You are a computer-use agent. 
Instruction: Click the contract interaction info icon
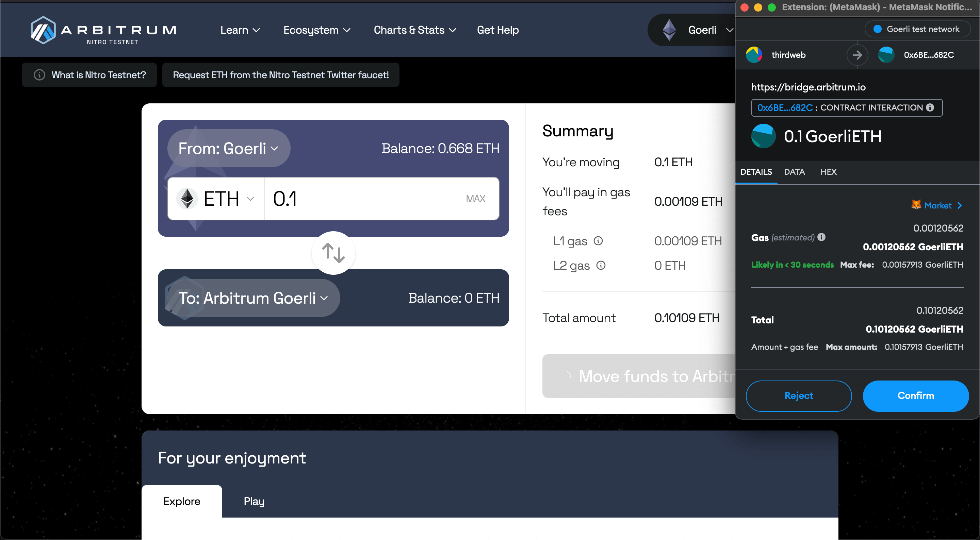pos(930,107)
